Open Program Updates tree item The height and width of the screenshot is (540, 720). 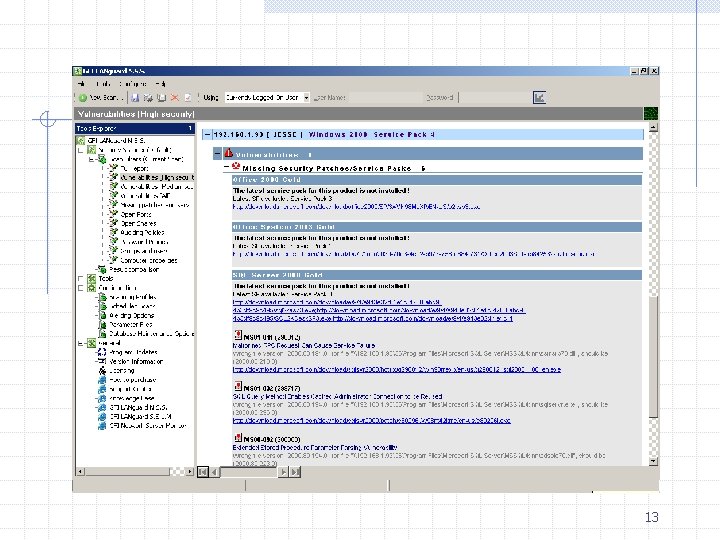[134, 352]
